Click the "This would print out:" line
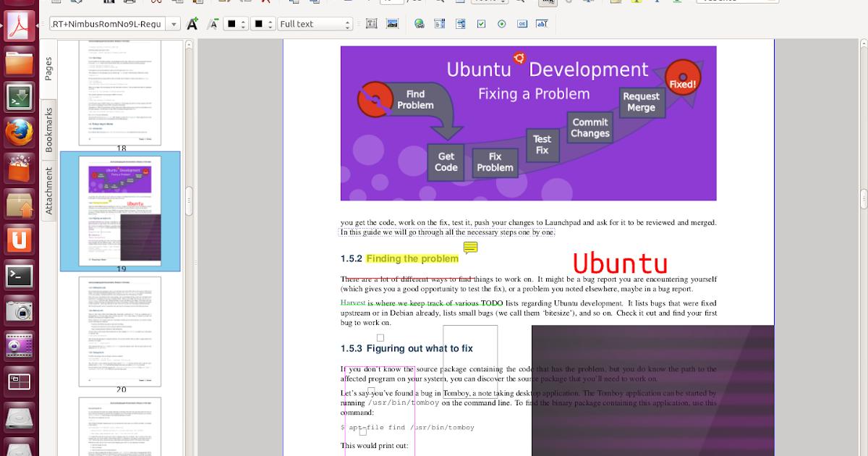The height and width of the screenshot is (456, 868). (375, 445)
